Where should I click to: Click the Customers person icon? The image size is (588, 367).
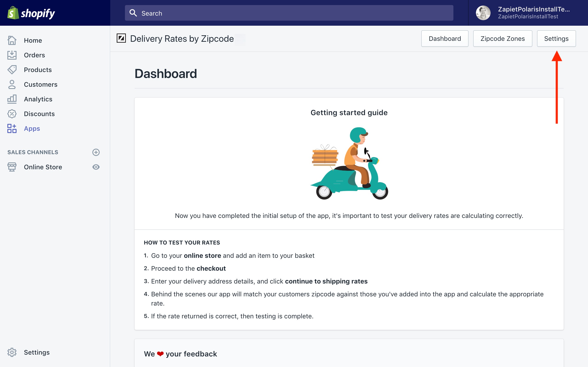click(12, 84)
